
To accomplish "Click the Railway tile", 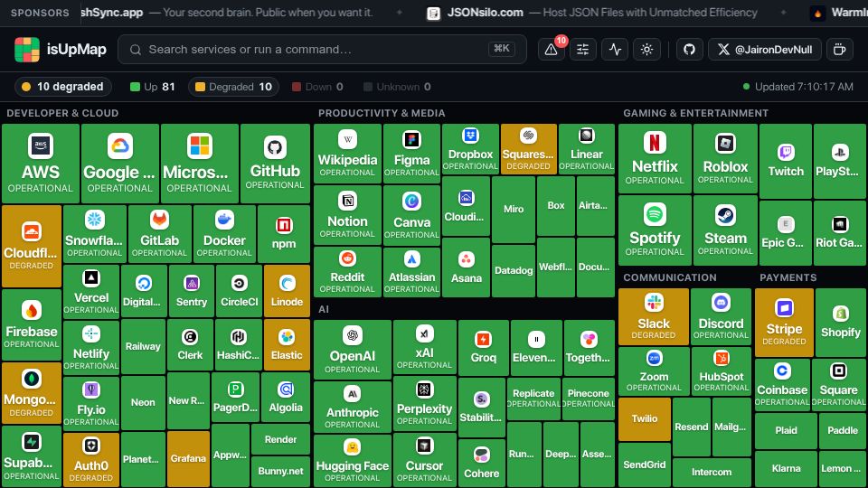I will point(143,346).
